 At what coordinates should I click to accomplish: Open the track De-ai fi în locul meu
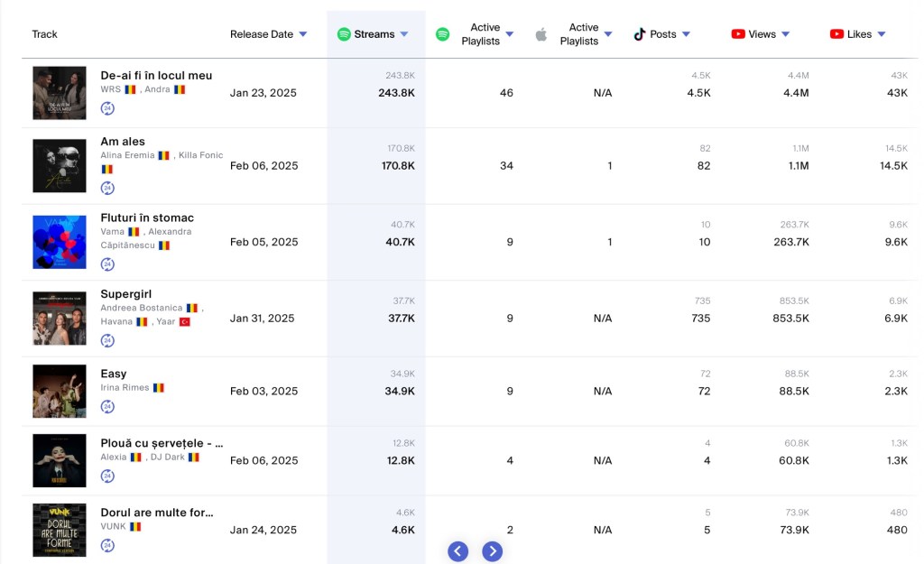156,75
